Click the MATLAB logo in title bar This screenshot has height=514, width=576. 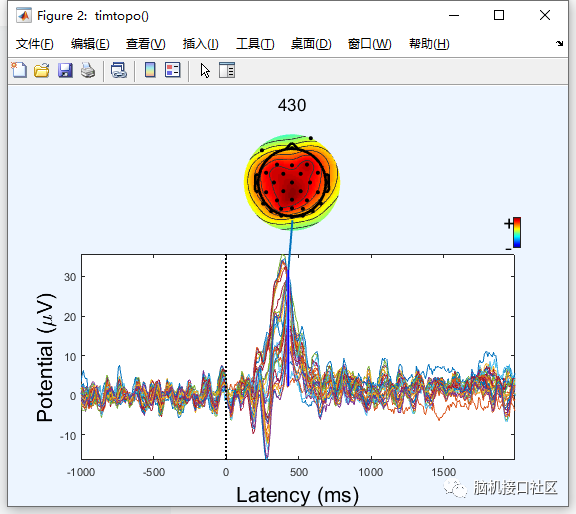pyautogui.click(x=24, y=15)
